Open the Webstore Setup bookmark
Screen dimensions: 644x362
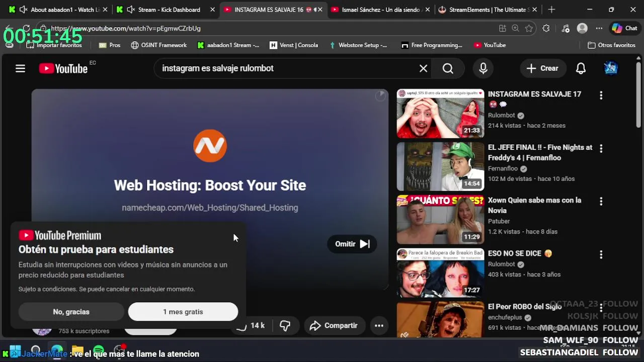[x=358, y=45]
